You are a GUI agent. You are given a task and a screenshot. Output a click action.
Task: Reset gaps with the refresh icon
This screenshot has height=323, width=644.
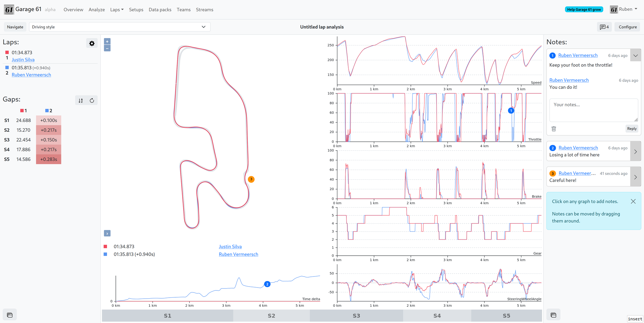pos(92,101)
